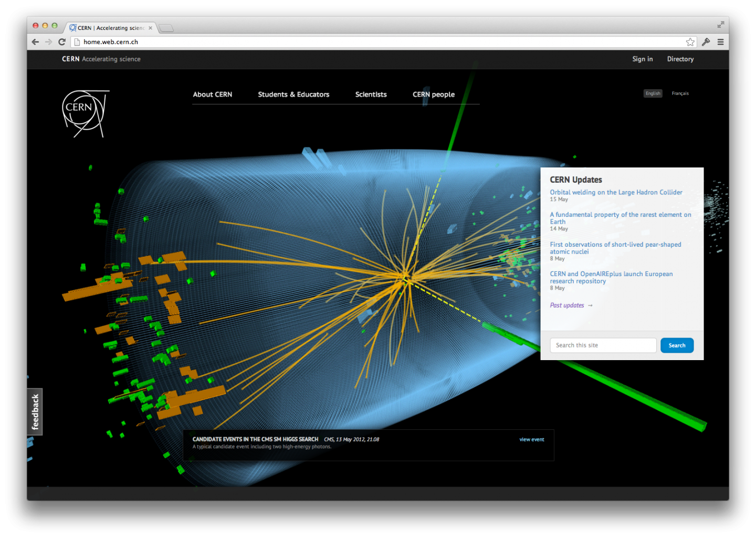Click into the Search this site field

tap(603, 345)
